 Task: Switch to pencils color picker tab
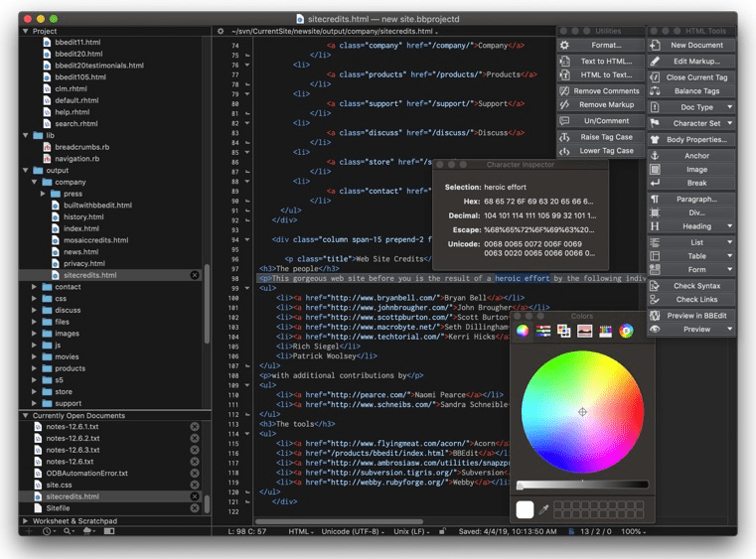605,331
